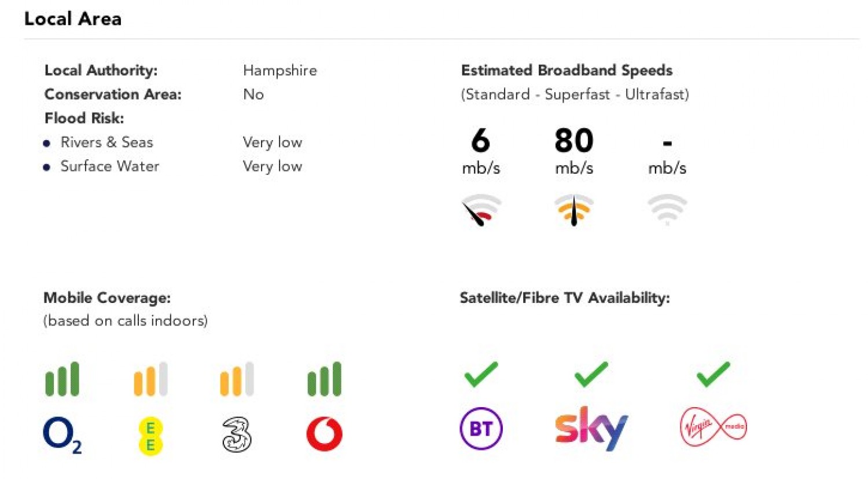The image size is (868, 479).
Task: Click the purple BT logo
Action: pyautogui.click(x=481, y=429)
